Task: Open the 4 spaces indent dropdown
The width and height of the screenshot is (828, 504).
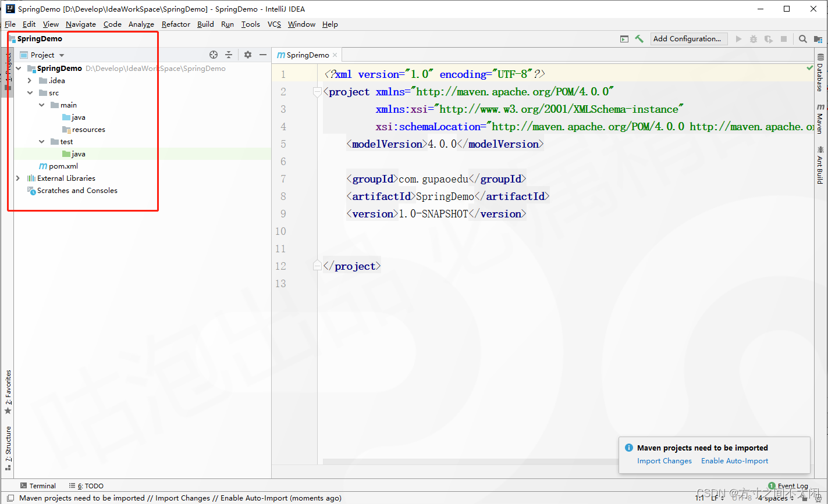Action: click(x=776, y=498)
